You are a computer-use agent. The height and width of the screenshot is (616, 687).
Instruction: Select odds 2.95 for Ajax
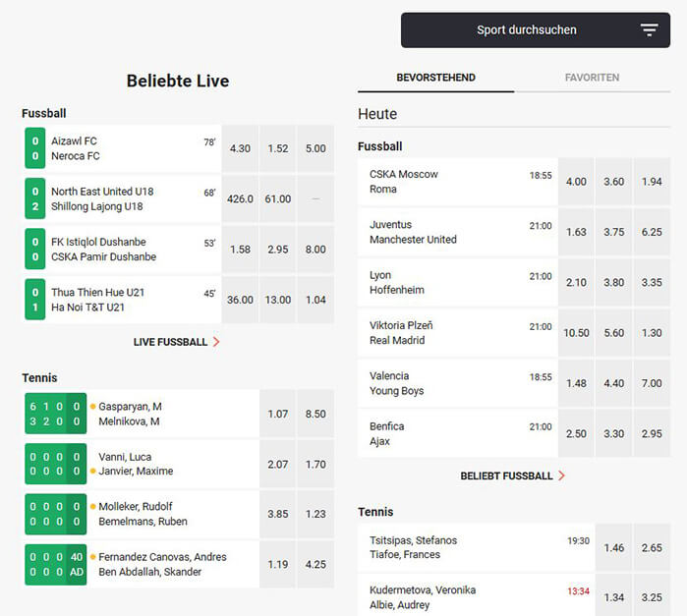tap(652, 433)
